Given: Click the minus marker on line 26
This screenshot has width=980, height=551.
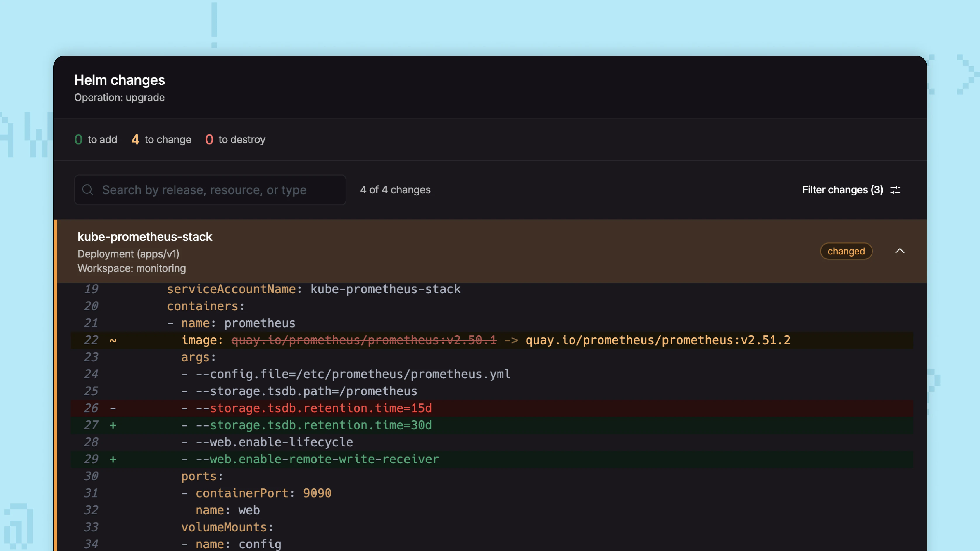Looking at the screenshot, I should click(113, 408).
